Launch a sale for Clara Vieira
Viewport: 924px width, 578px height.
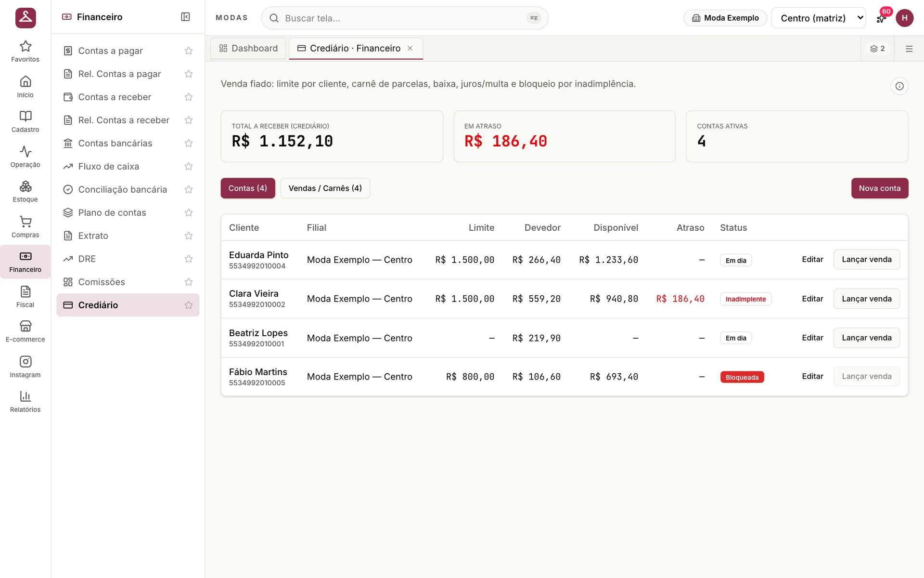click(x=866, y=299)
